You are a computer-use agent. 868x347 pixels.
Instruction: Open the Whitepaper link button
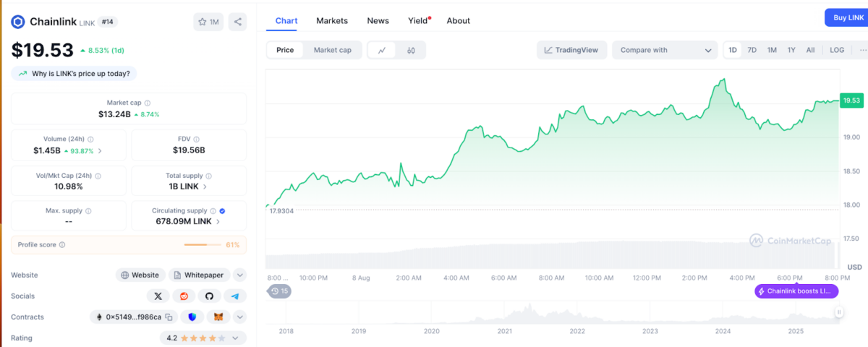click(x=200, y=275)
